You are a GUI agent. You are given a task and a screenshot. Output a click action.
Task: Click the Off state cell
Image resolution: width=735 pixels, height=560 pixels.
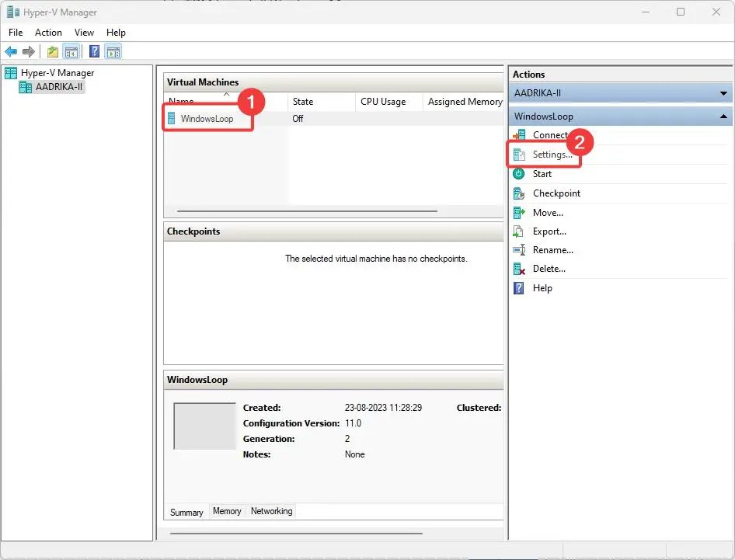(298, 119)
